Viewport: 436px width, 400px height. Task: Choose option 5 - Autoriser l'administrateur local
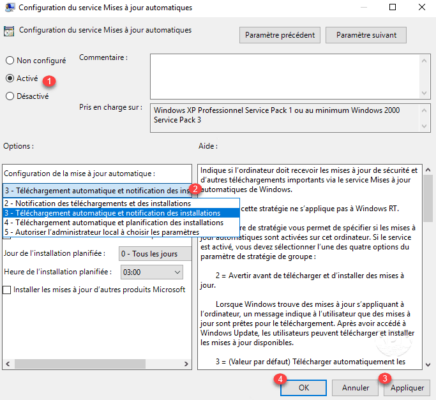[121, 232]
